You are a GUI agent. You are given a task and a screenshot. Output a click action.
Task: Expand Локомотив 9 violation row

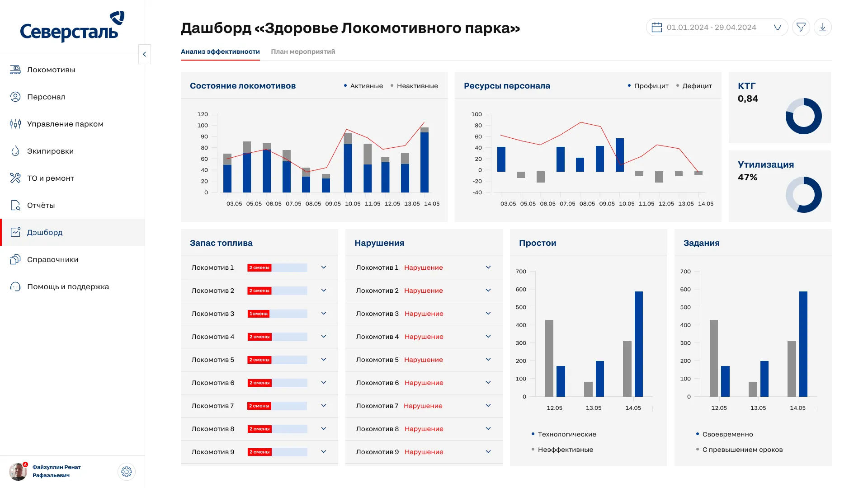[x=488, y=452]
